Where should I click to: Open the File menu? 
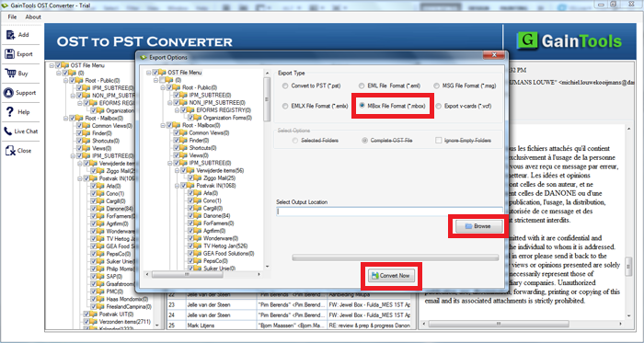click(12, 17)
